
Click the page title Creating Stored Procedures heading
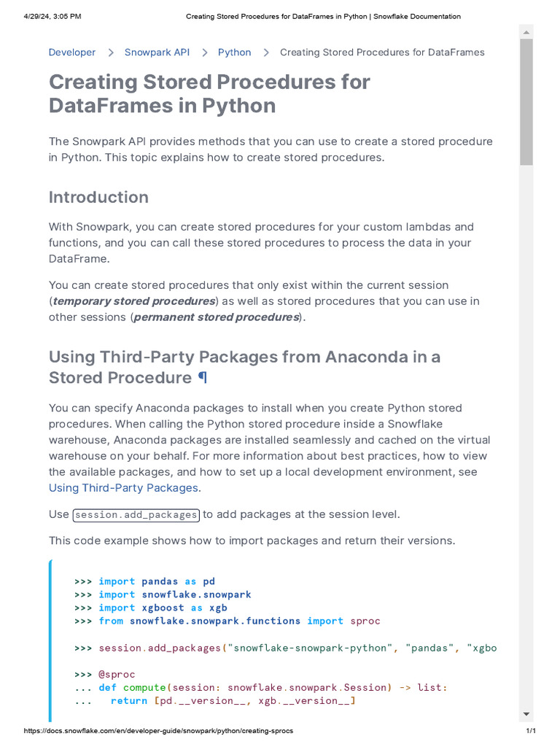(209, 93)
